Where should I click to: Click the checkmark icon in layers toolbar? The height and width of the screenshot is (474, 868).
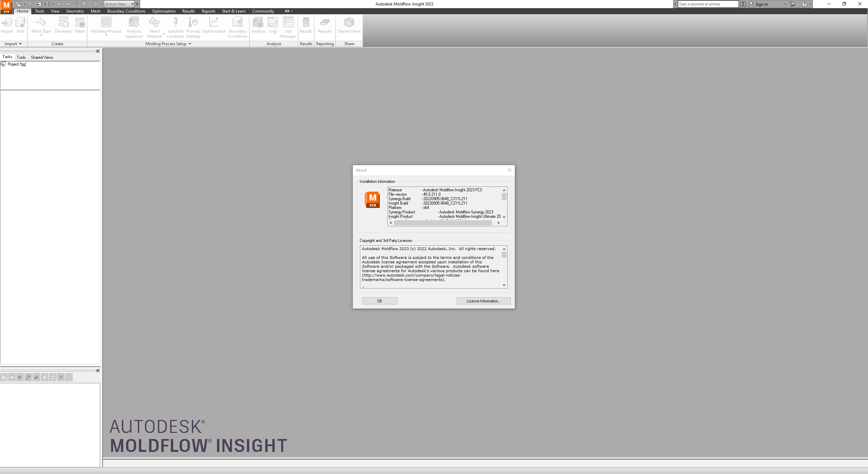pyautogui.click(x=20, y=377)
